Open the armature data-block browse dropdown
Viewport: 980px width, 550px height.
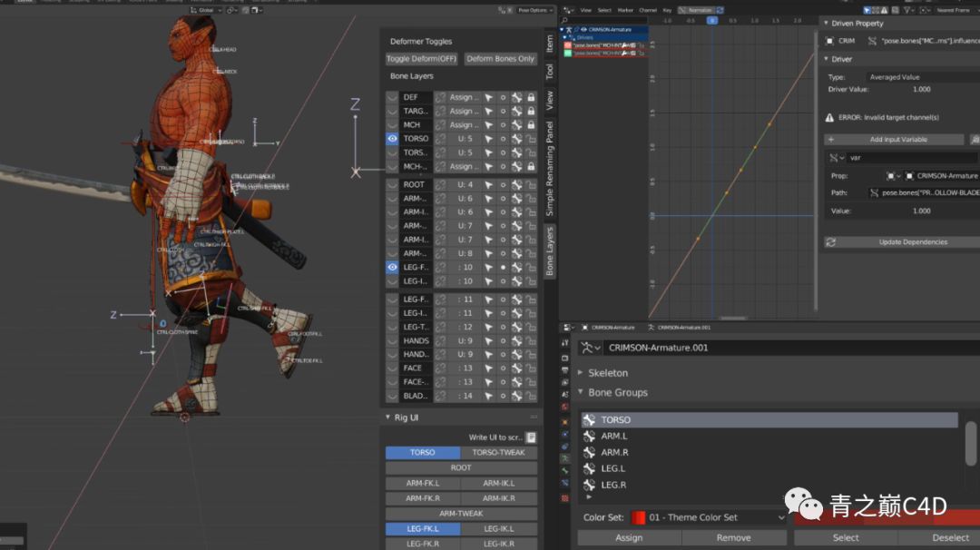click(x=590, y=348)
